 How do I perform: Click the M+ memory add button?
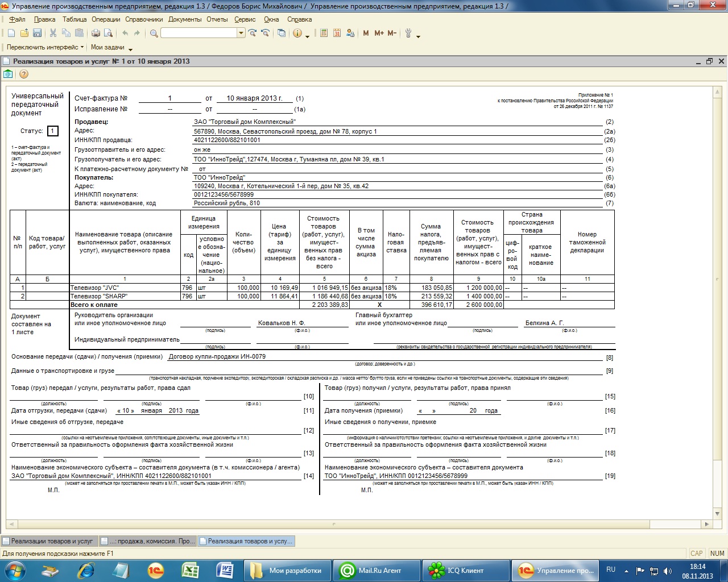click(x=379, y=34)
